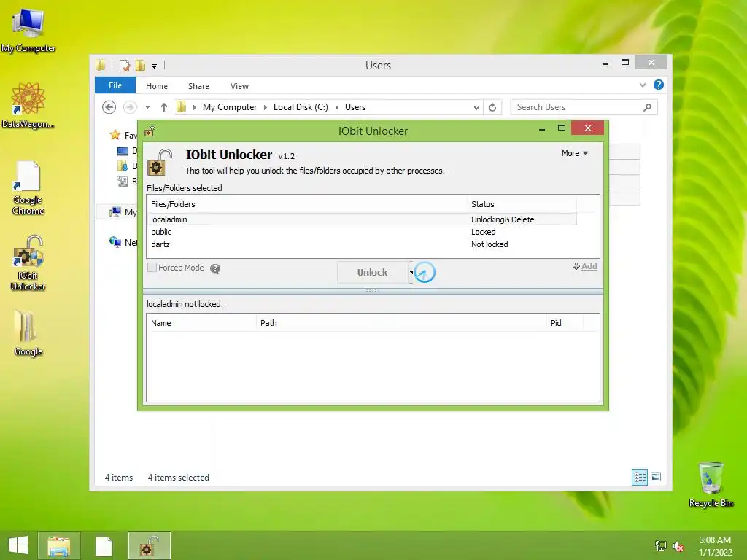Expand My Computer breadcrumb arrow
The height and width of the screenshot is (560, 747).
click(266, 107)
